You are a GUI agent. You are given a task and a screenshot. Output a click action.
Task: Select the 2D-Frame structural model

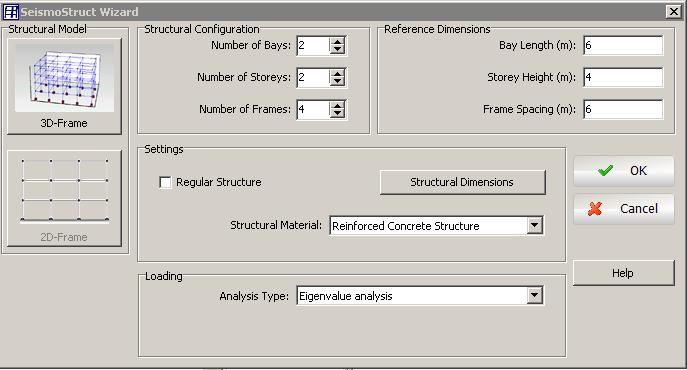(x=64, y=199)
